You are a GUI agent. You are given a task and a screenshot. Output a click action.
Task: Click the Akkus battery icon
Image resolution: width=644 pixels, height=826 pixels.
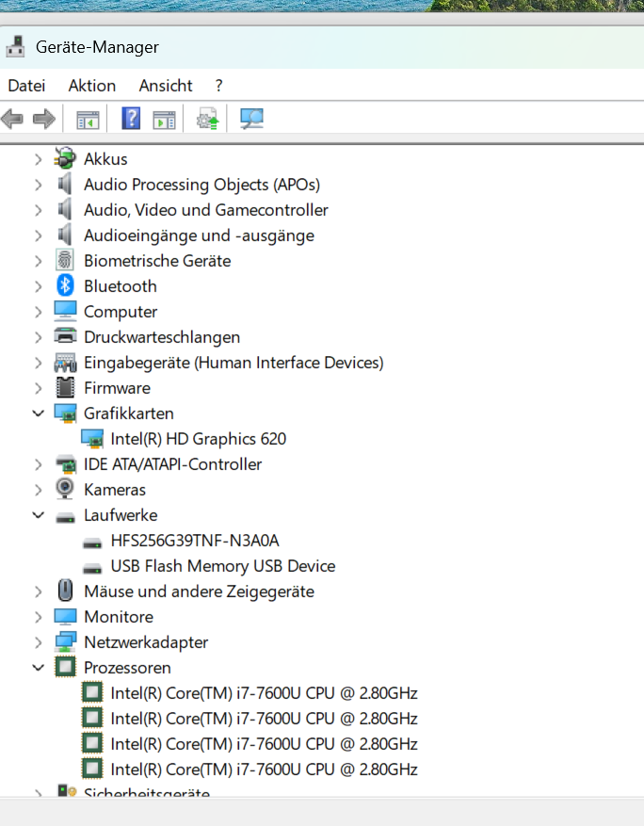pos(65,158)
